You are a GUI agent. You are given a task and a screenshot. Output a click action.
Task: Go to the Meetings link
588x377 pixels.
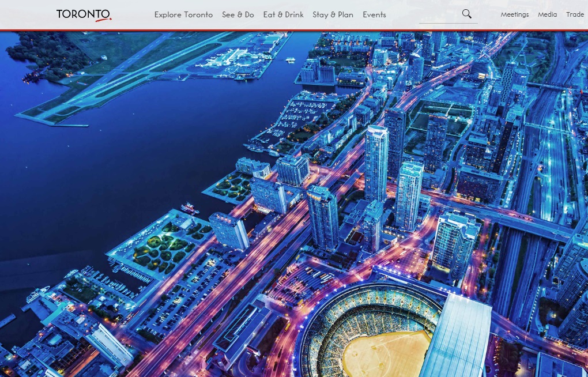point(514,14)
